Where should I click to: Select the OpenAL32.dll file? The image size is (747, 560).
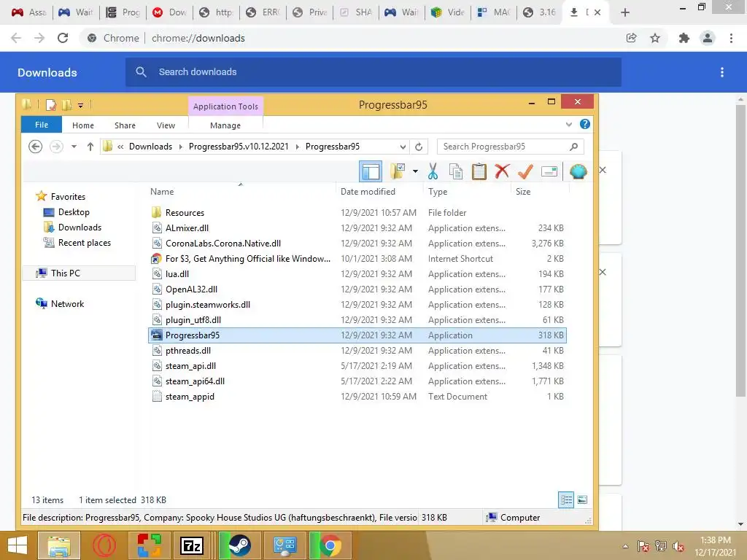(x=357, y=289)
